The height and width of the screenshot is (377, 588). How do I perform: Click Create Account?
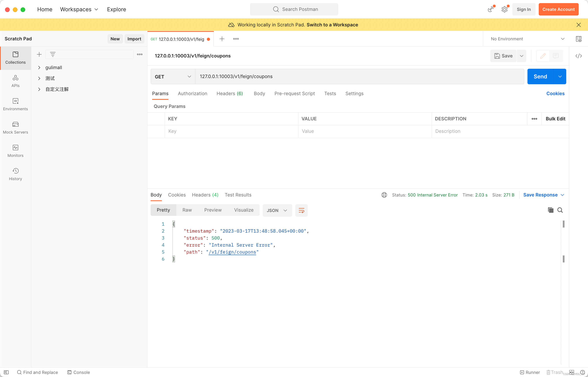click(558, 9)
